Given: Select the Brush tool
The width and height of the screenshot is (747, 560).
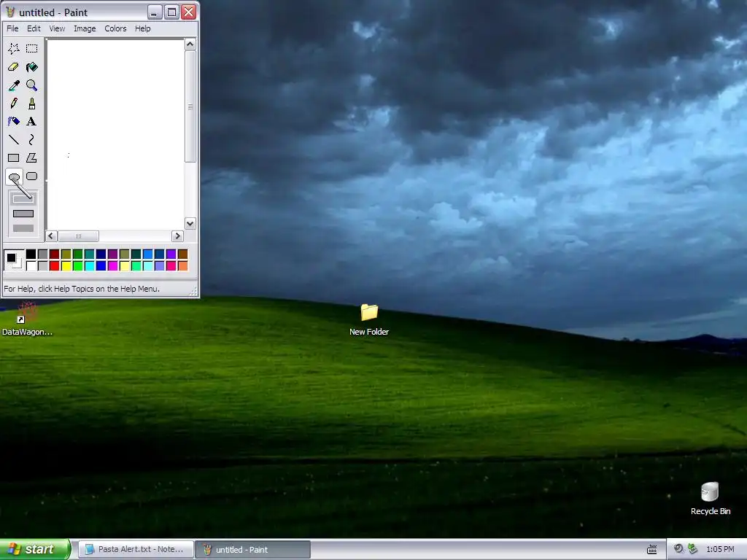Looking at the screenshot, I should (32, 104).
